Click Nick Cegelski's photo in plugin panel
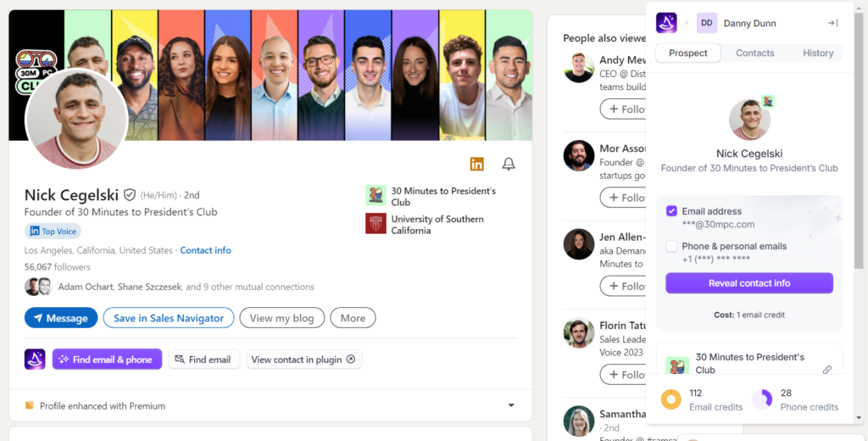This screenshot has width=868, height=441. click(749, 120)
